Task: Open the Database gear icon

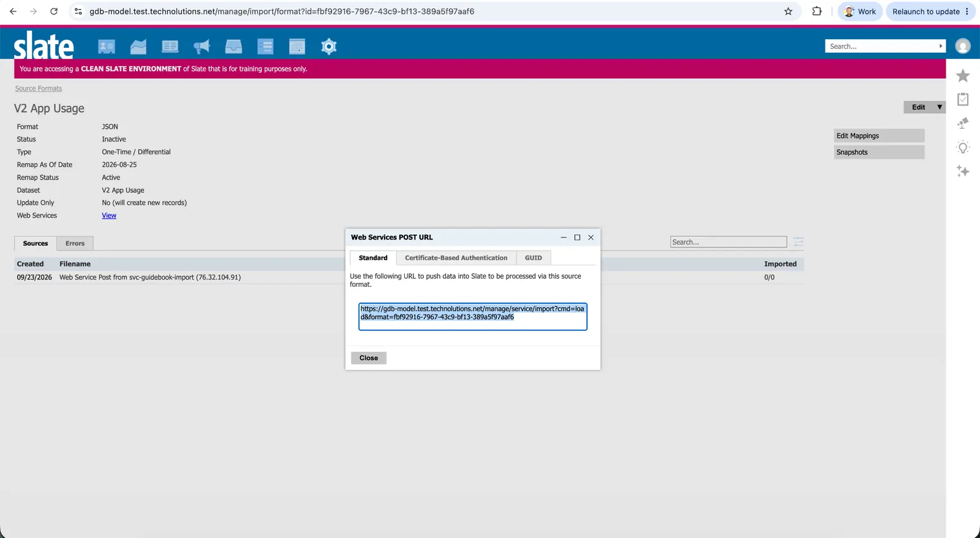Action: [x=329, y=47]
